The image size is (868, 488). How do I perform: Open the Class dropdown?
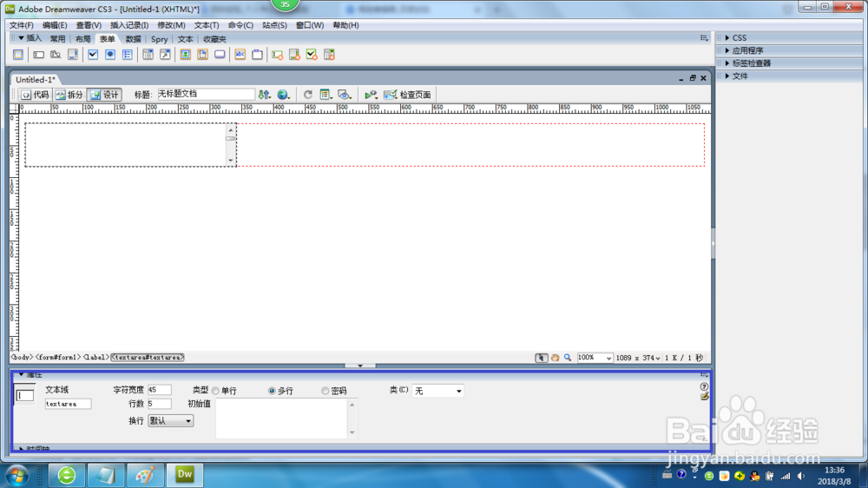point(437,391)
